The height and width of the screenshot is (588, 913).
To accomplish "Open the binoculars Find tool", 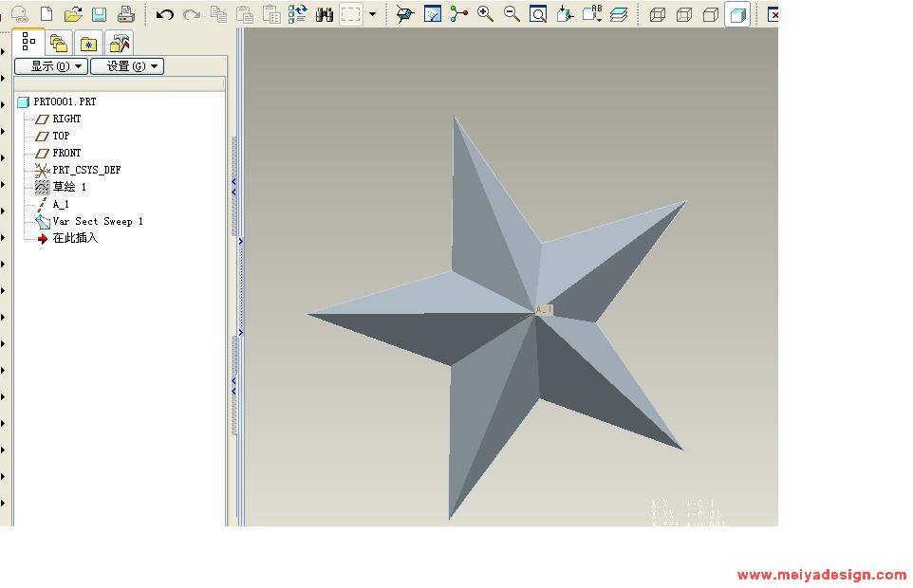I will 325,14.
